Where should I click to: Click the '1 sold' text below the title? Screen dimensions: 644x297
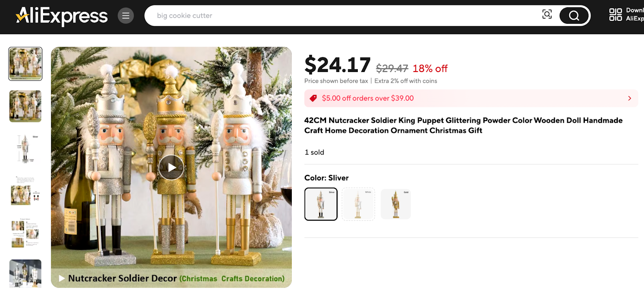coord(315,152)
